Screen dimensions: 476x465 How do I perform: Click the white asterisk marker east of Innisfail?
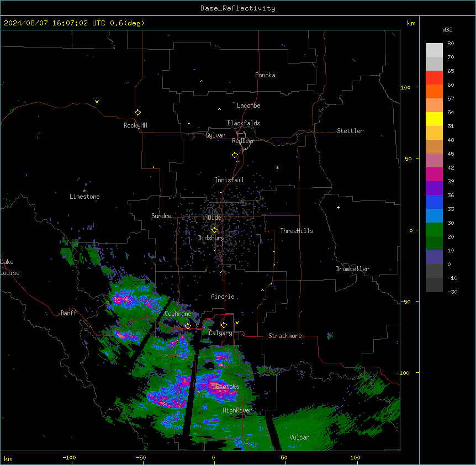(x=277, y=167)
